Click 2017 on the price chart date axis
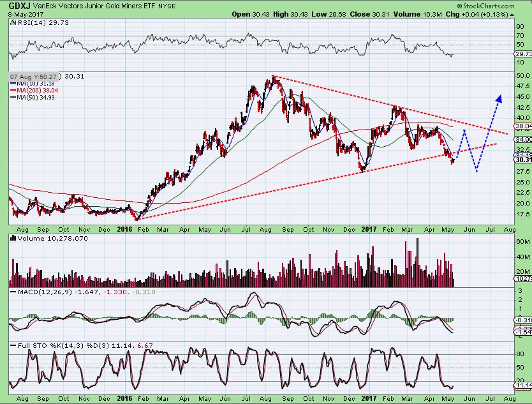The width and height of the screenshot is (532, 404). (x=369, y=229)
